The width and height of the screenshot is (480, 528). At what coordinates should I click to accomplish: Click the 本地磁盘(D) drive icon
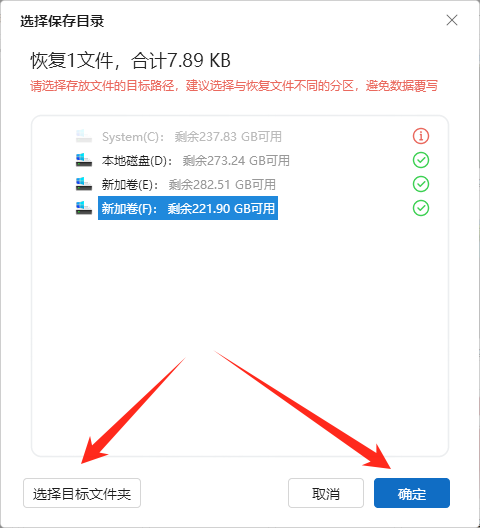(84, 160)
